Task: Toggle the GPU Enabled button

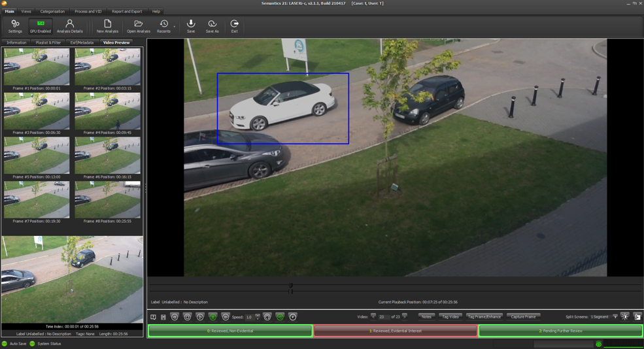Action: tap(40, 26)
